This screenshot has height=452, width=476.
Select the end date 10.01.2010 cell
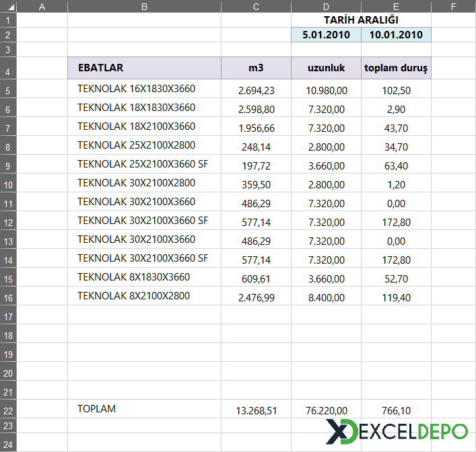tap(396, 34)
